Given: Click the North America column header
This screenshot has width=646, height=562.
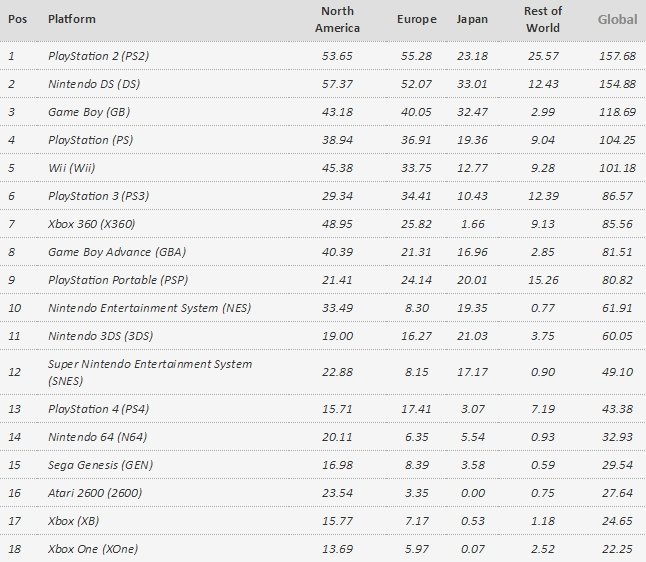Looking at the screenshot, I should point(337,19).
